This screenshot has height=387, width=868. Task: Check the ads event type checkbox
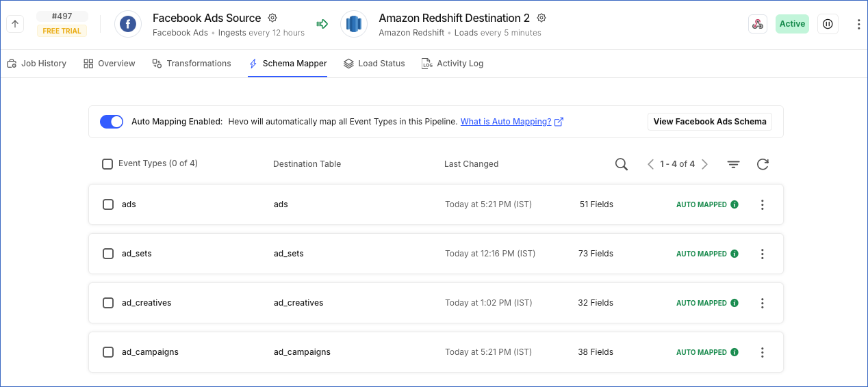coord(108,204)
